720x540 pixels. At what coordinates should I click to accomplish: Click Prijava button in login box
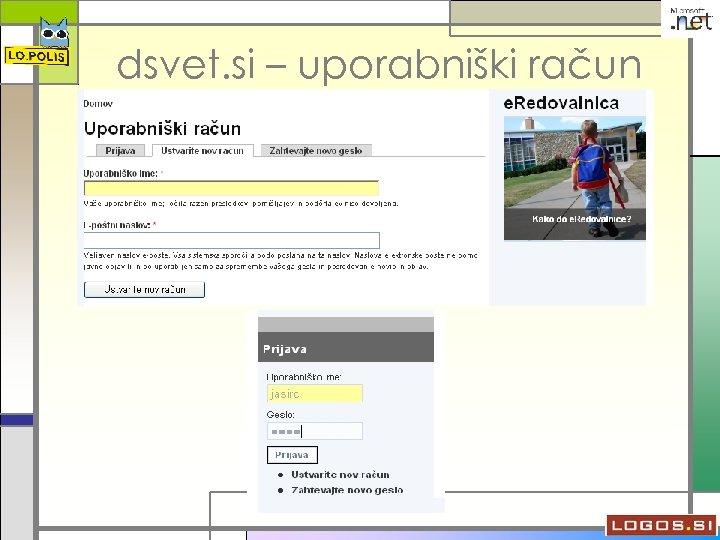(292, 455)
